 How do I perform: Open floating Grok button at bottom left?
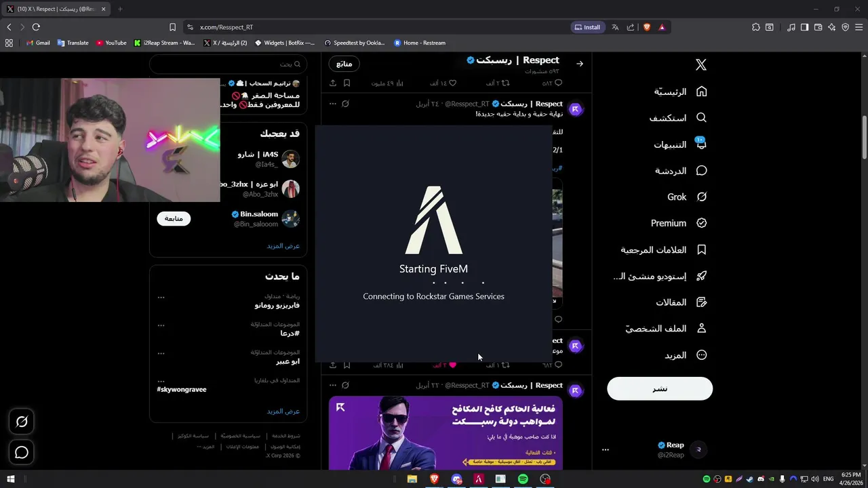[22, 422]
